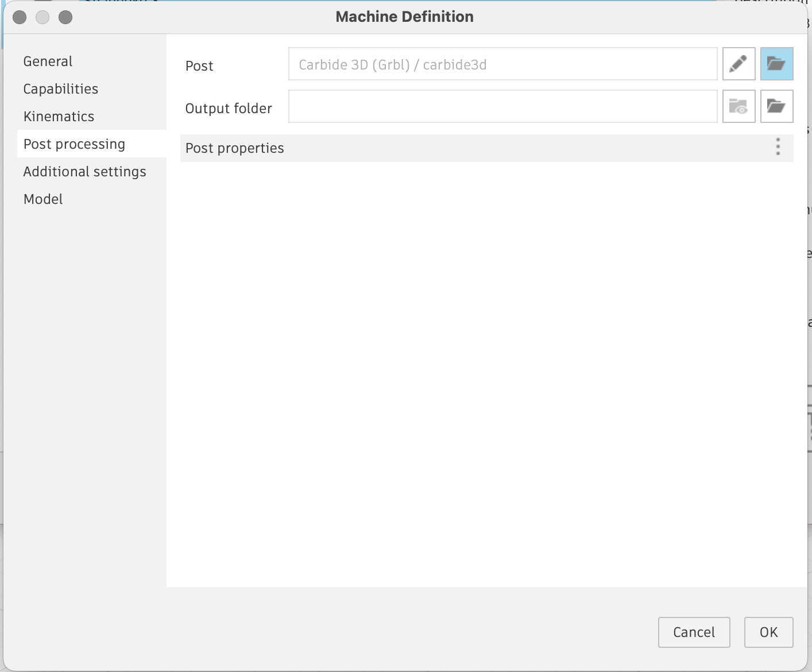Close the Machine Definition dialog window
Viewport: 812px width, 672px height.
20,17
